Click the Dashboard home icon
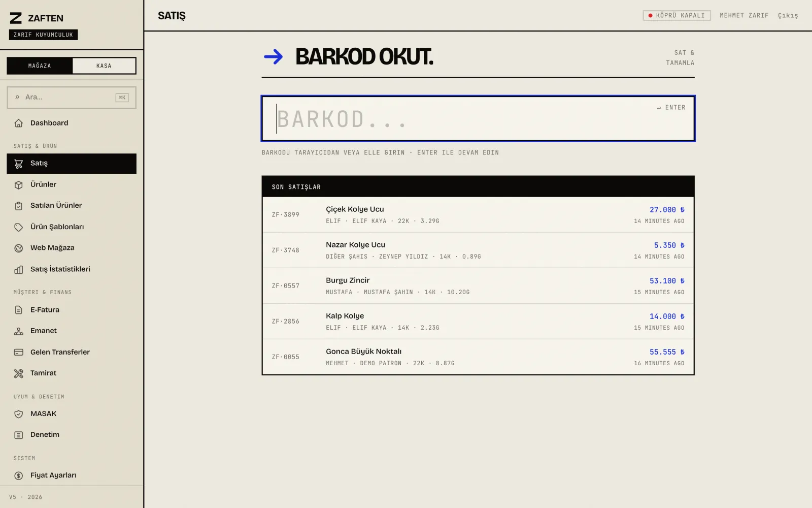Screen dimensions: 812x508 pyautogui.click(x=19, y=123)
